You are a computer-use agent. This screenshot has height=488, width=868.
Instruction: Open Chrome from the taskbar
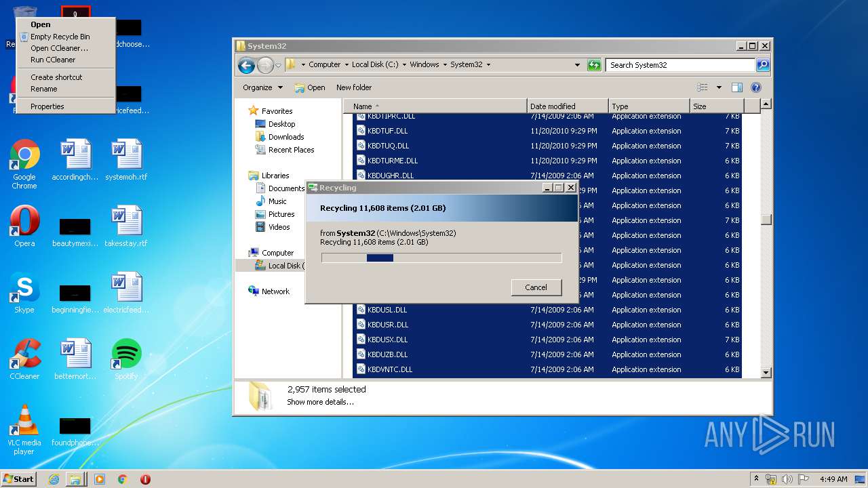(123, 479)
